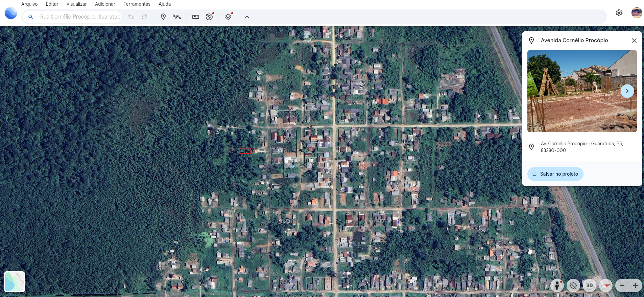
Task: Click the location pin beside the card title
Action: (x=531, y=41)
